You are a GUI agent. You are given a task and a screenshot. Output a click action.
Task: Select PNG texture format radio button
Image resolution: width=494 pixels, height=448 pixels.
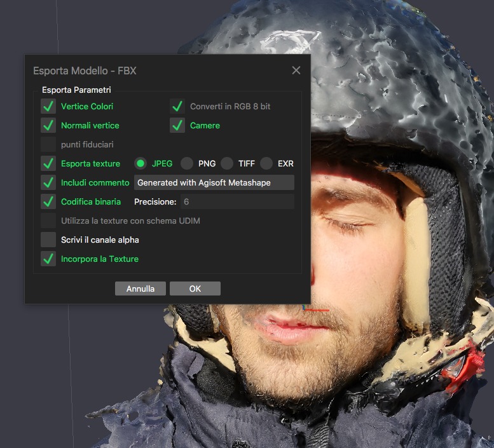(187, 163)
